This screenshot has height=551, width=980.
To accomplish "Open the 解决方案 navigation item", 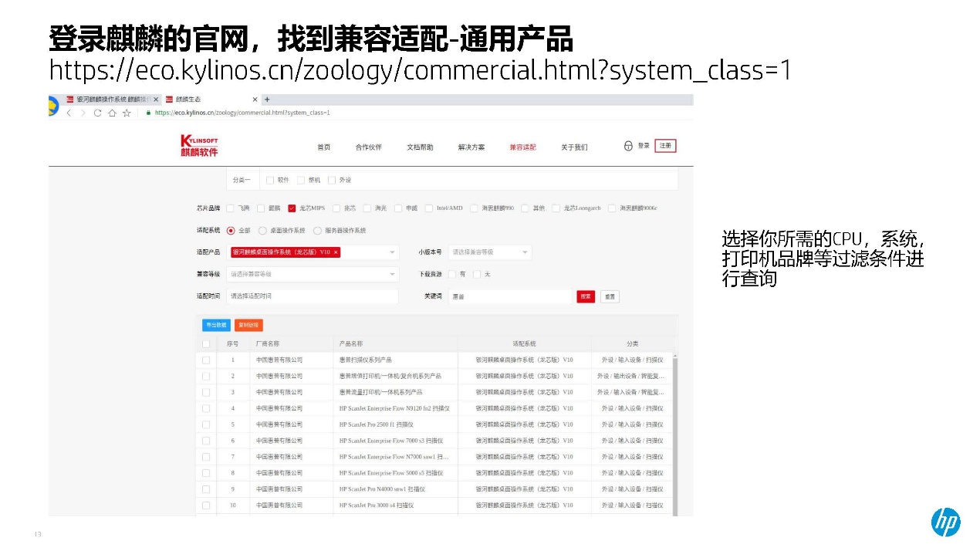I will coord(471,147).
